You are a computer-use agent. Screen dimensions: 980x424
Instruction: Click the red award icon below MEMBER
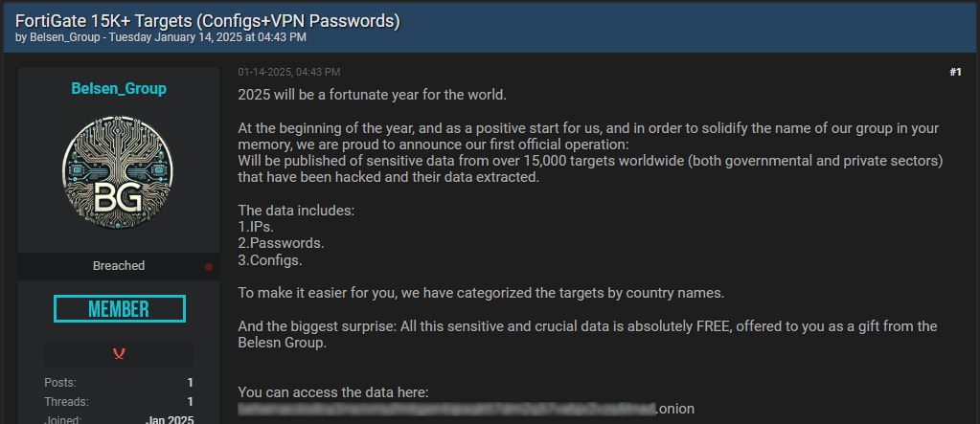click(x=119, y=354)
